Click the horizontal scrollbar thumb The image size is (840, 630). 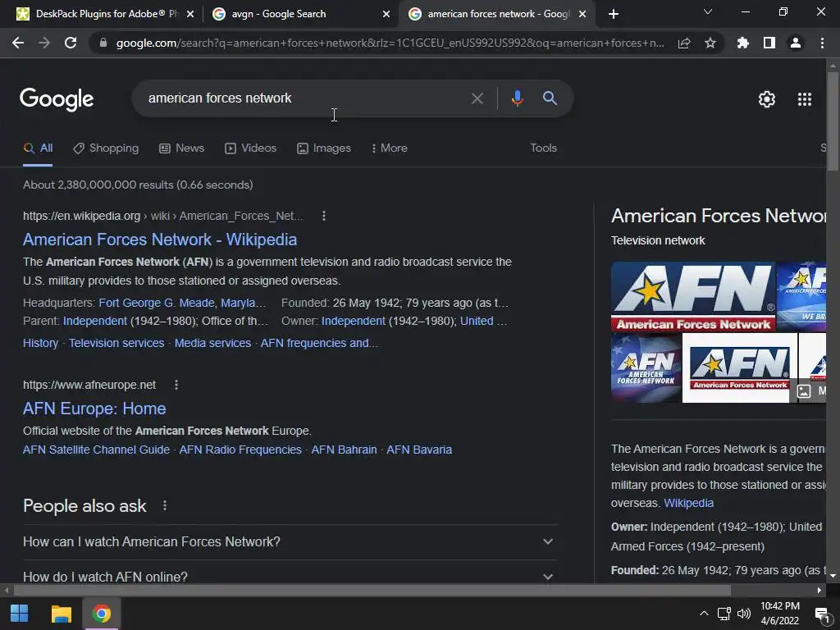point(372,591)
